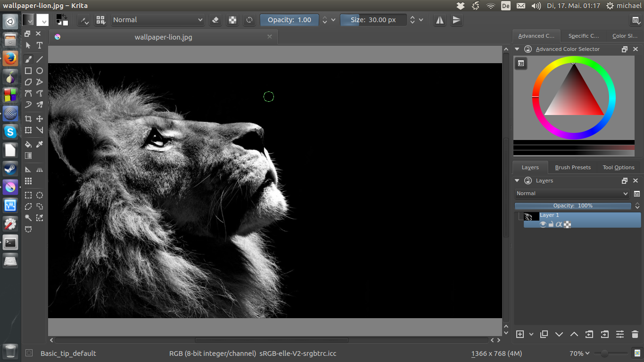Click the brush Opacity slider in toolbar
The width and height of the screenshot is (644, 362).
coord(289,20)
